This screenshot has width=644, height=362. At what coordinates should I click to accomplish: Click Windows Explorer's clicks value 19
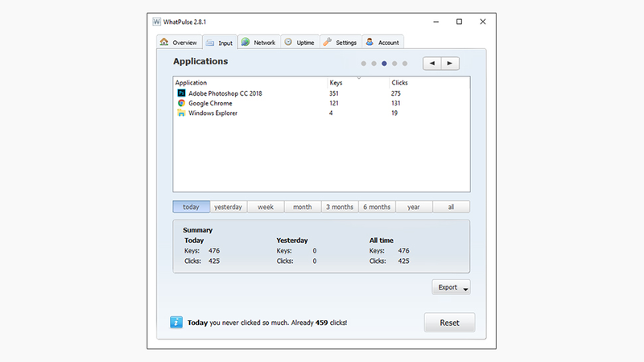pyautogui.click(x=394, y=113)
